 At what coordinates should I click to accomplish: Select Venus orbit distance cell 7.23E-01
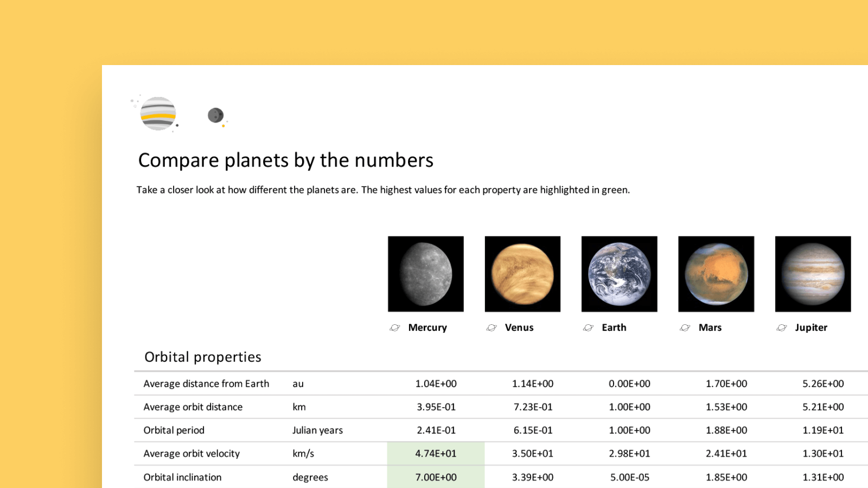533,407
